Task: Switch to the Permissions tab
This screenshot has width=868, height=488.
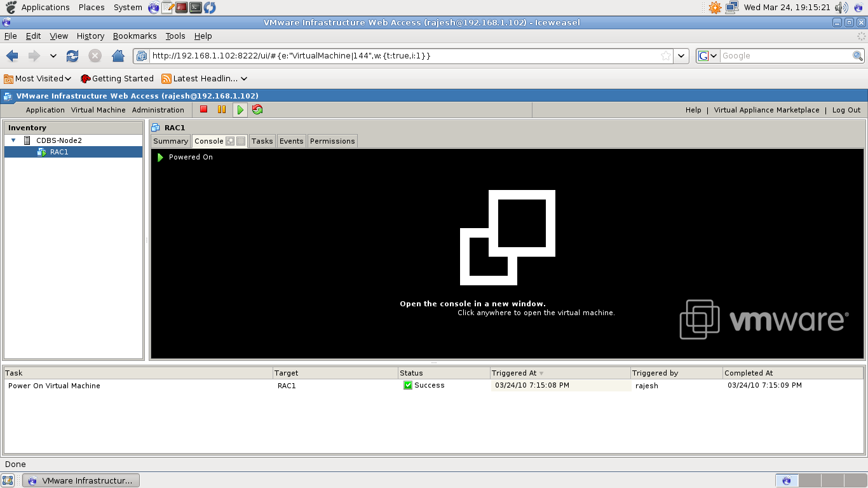Action: 332,141
